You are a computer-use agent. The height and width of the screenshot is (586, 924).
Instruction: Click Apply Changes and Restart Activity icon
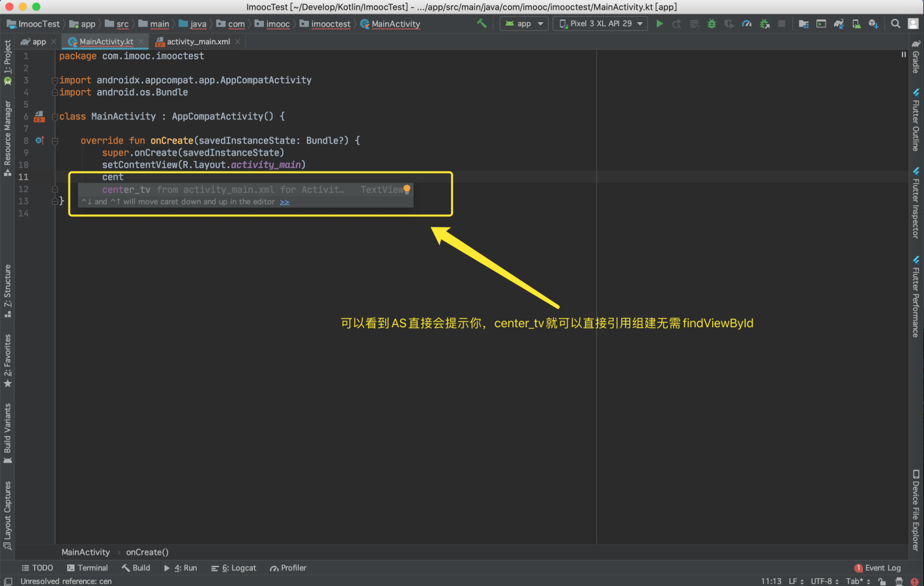[x=677, y=23]
